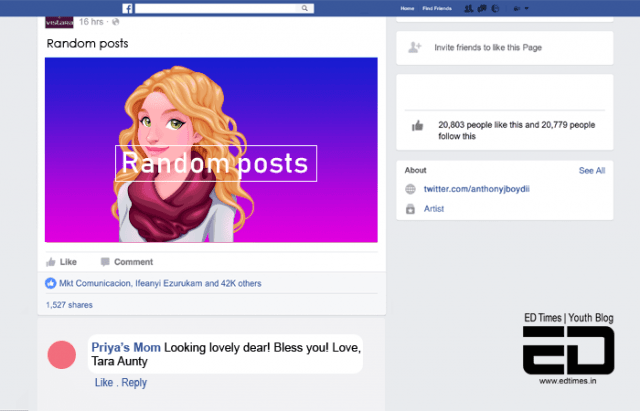This screenshot has width=640, height=411.
Task: Click See All in About section
Action: pyautogui.click(x=591, y=171)
